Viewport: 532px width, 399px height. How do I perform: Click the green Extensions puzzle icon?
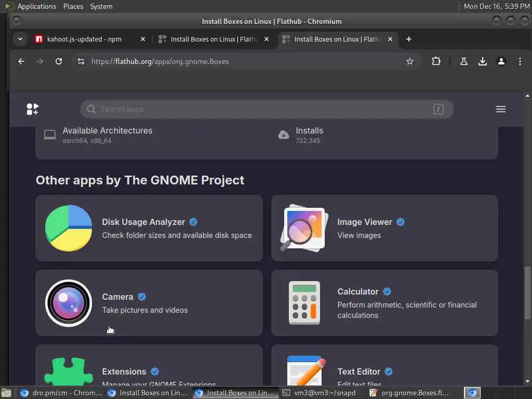69,371
